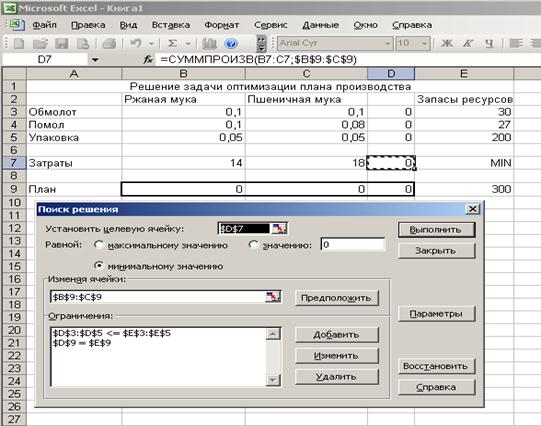Expand the Name Box dropdown arrow
This screenshot has width=541, height=426.
(x=95, y=60)
